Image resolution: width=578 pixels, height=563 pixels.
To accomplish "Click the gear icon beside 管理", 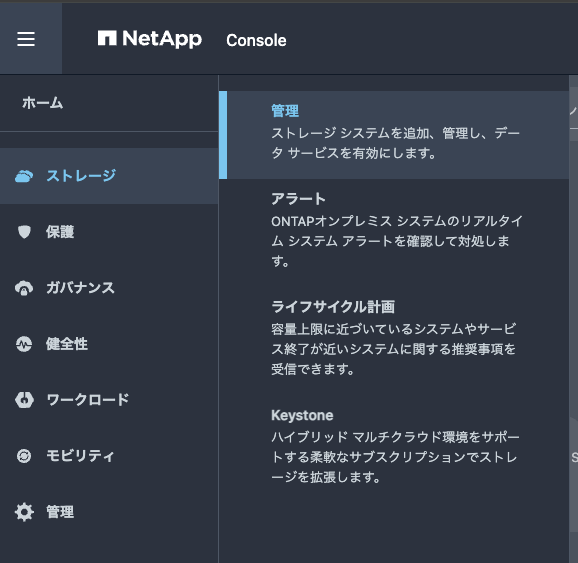I will pos(24,512).
